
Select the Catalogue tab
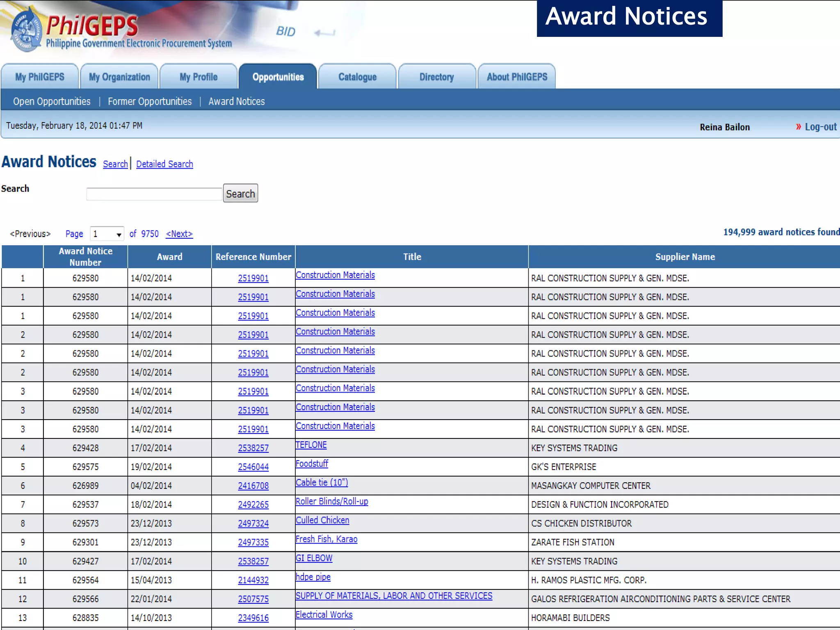tap(357, 77)
